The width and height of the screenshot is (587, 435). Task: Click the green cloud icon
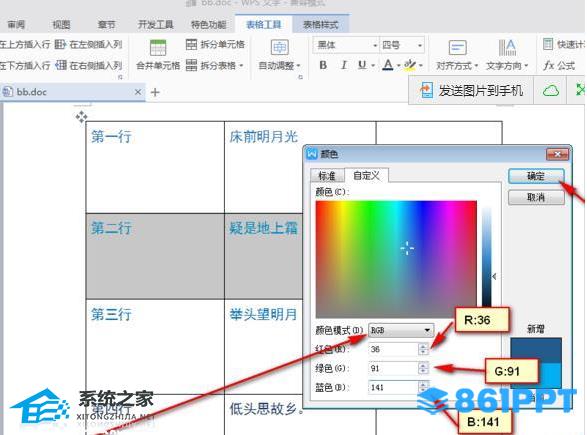551,91
